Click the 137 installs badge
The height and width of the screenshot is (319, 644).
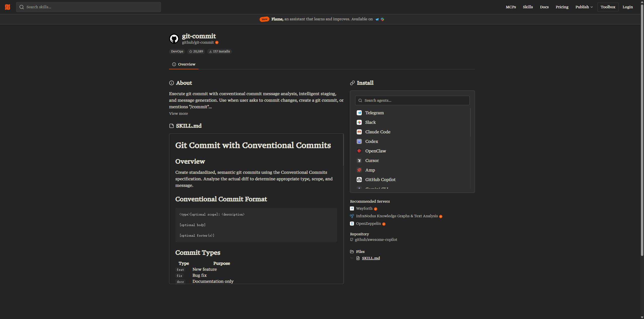tap(219, 51)
